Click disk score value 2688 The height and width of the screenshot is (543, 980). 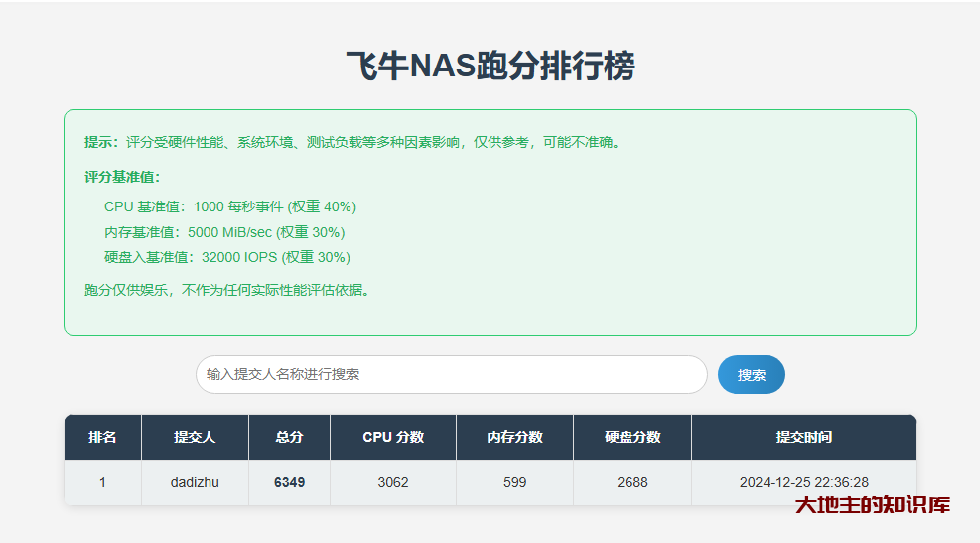tap(632, 482)
